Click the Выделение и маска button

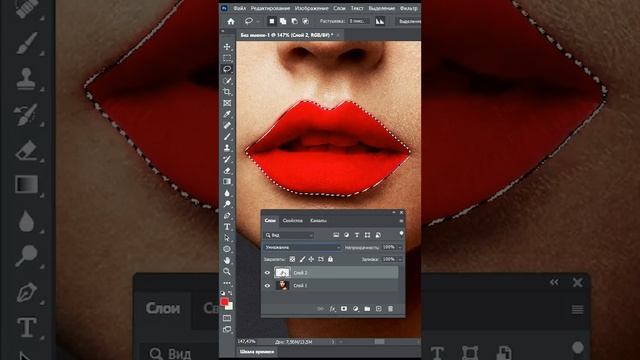408,21
